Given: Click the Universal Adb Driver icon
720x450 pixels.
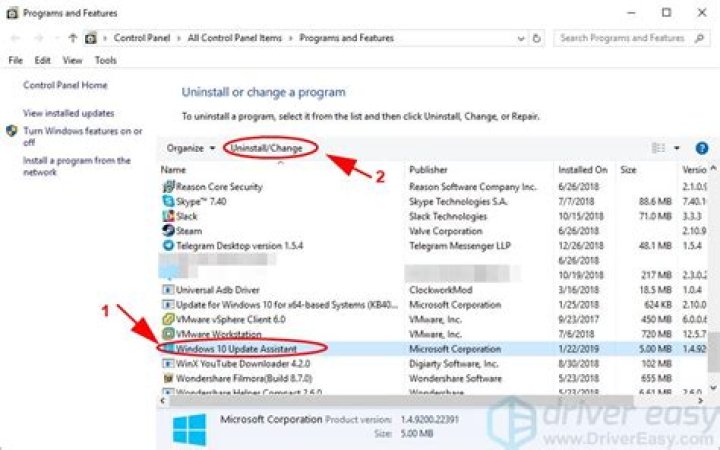Looking at the screenshot, I should click(x=169, y=290).
